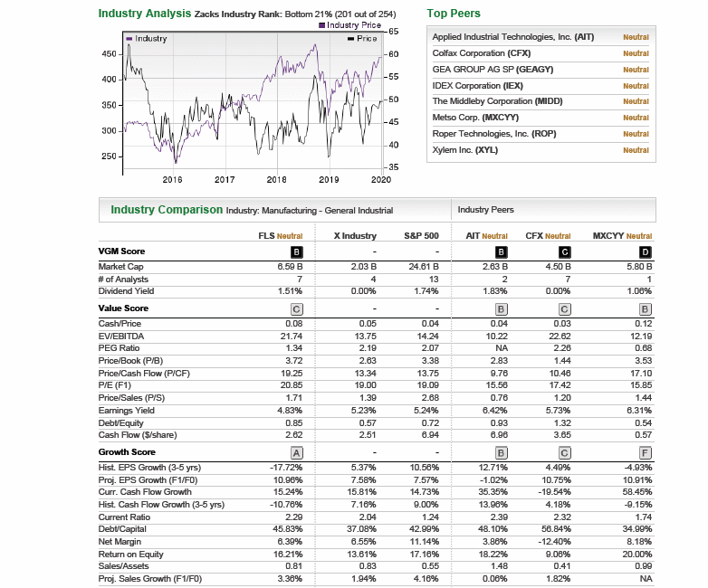Click Zacks Industry Rank text
Screen dimensions: 708x588
click(x=295, y=14)
